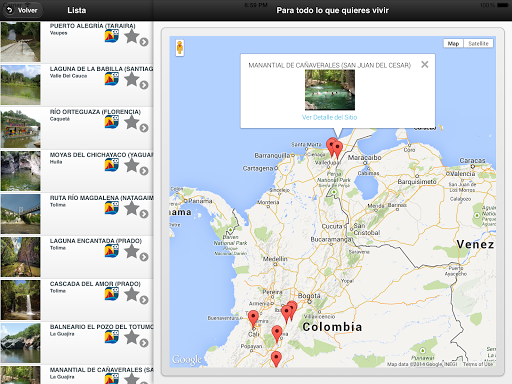Tap the Colombia logo icon in Ruta Río Magdalena row
The image size is (512, 384).
(x=112, y=208)
